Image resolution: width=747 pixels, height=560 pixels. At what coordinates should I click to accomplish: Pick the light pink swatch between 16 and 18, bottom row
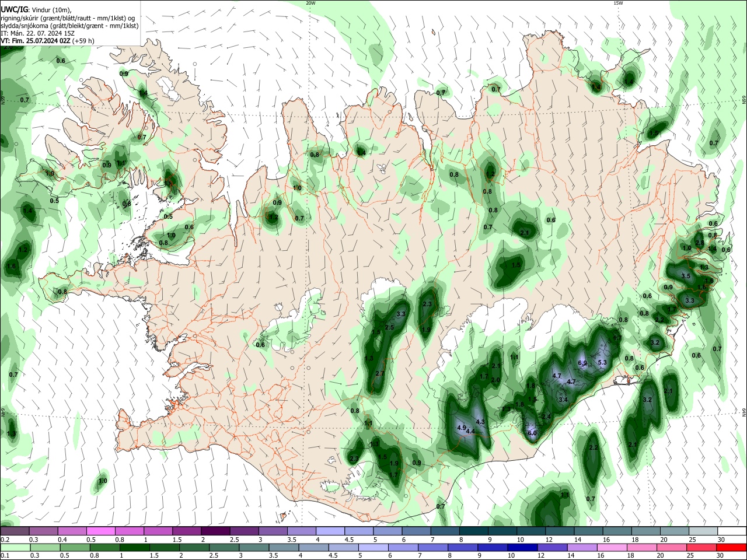[612, 547]
